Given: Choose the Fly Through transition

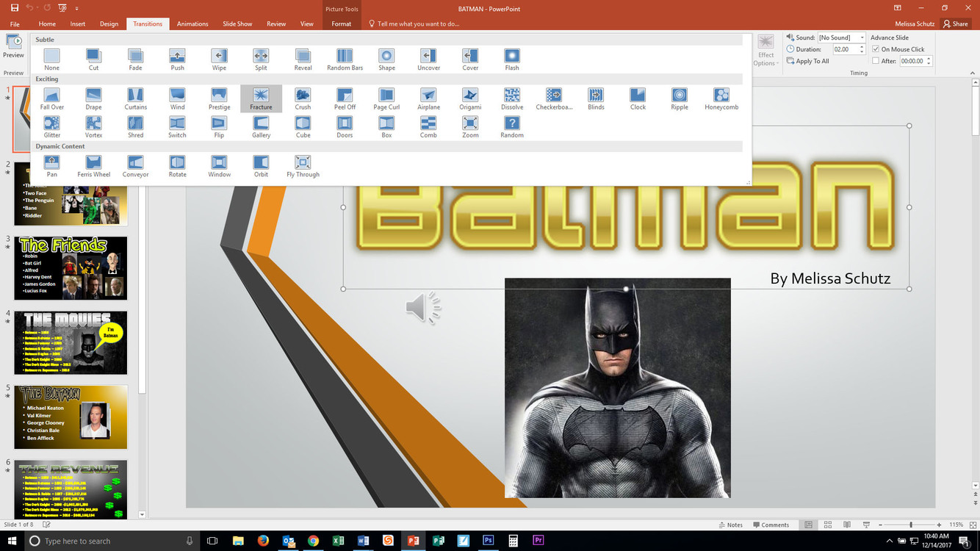Looking at the screenshot, I should pos(303,166).
